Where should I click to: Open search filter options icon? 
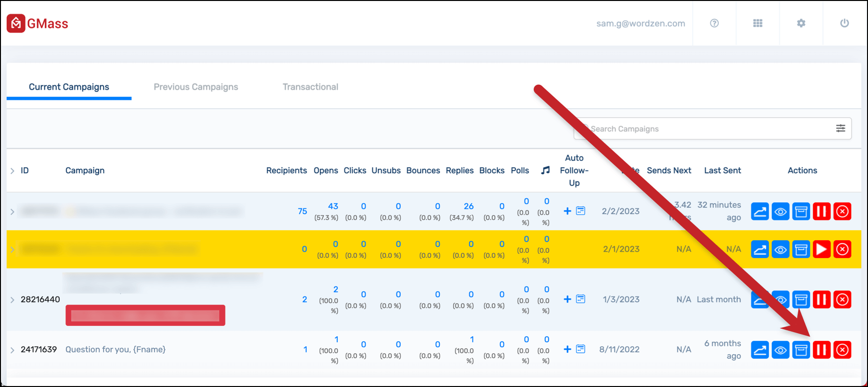pos(841,128)
